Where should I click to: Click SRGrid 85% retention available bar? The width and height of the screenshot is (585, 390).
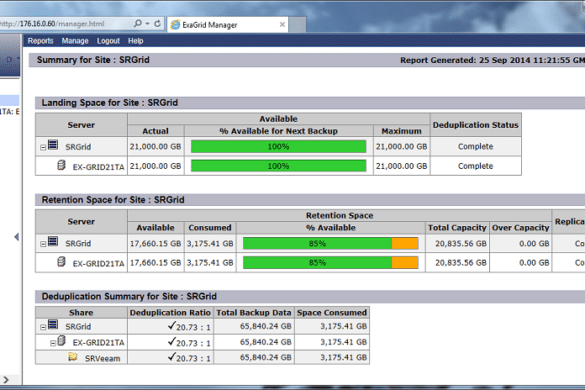(x=331, y=244)
